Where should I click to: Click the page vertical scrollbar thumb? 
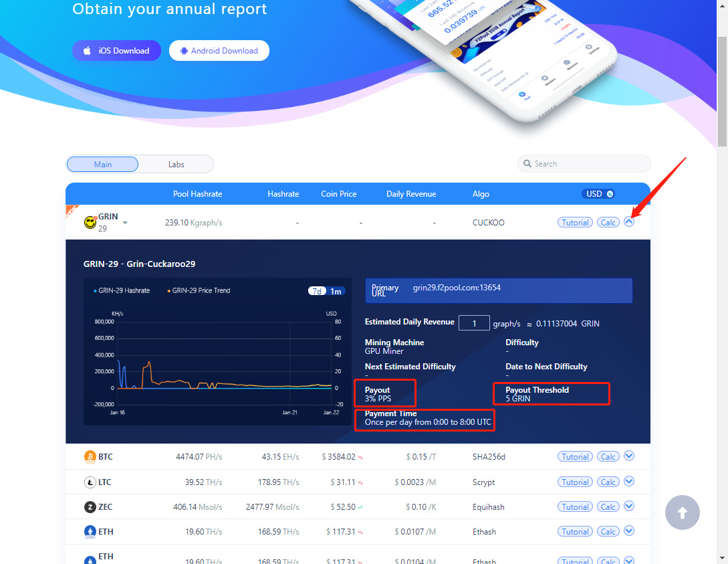tap(723, 92)
